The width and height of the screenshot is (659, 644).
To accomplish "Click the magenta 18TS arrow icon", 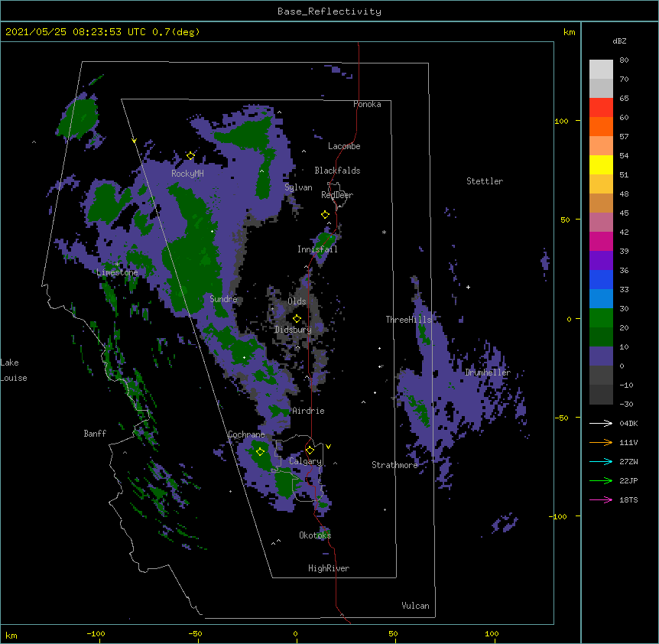I will (601, 499).
